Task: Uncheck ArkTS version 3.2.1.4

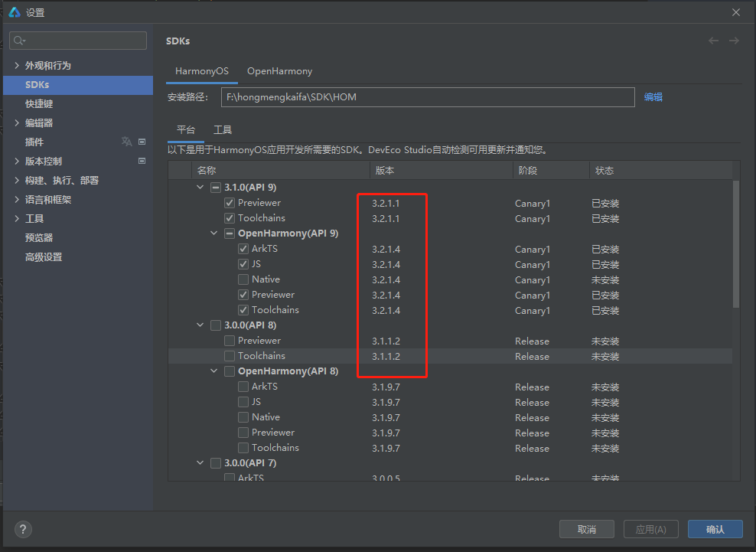Action: pyautogui.click(x=243, y=249)
